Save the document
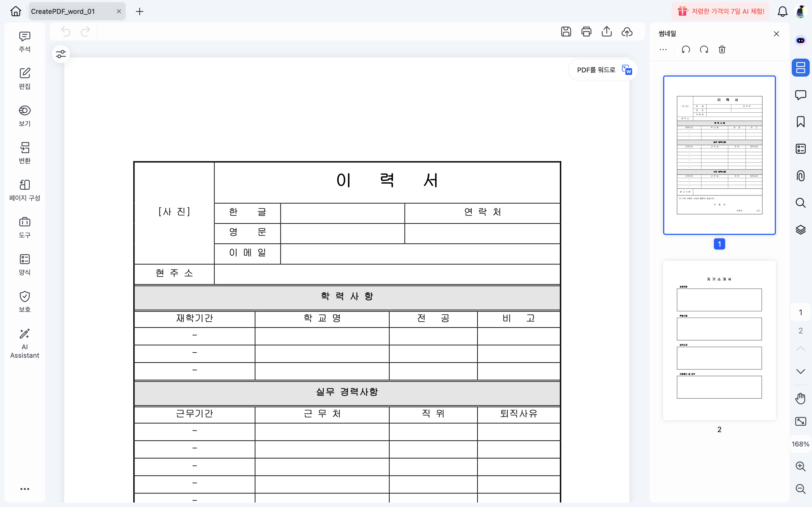The height and width of the screenshot is (507, 812). click(566, 31)
